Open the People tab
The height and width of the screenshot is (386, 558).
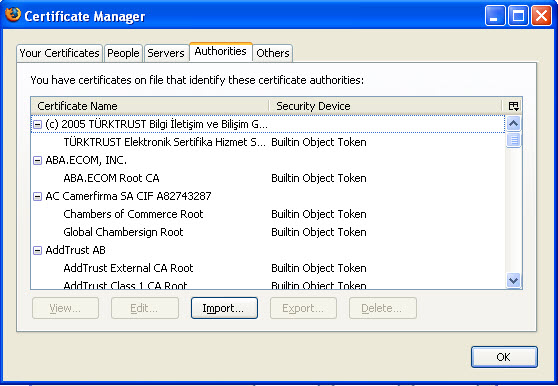point(123,53)
